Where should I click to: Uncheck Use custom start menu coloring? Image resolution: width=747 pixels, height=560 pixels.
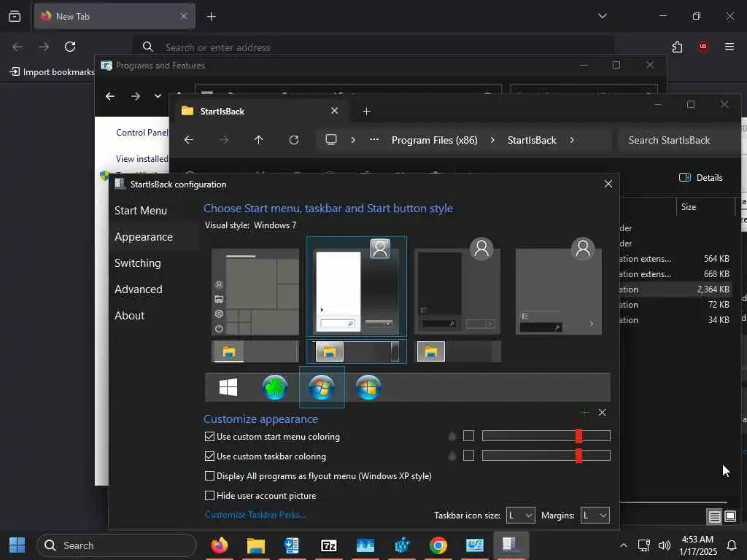[209, 436]
